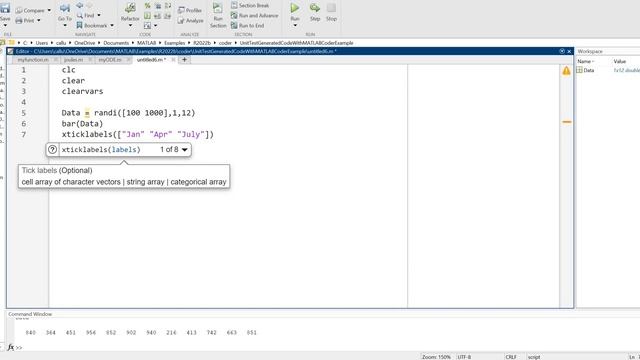640x360 pixels.
Task: Open the Bookmark dropdown arrow
Action: [x=112, y=25]
